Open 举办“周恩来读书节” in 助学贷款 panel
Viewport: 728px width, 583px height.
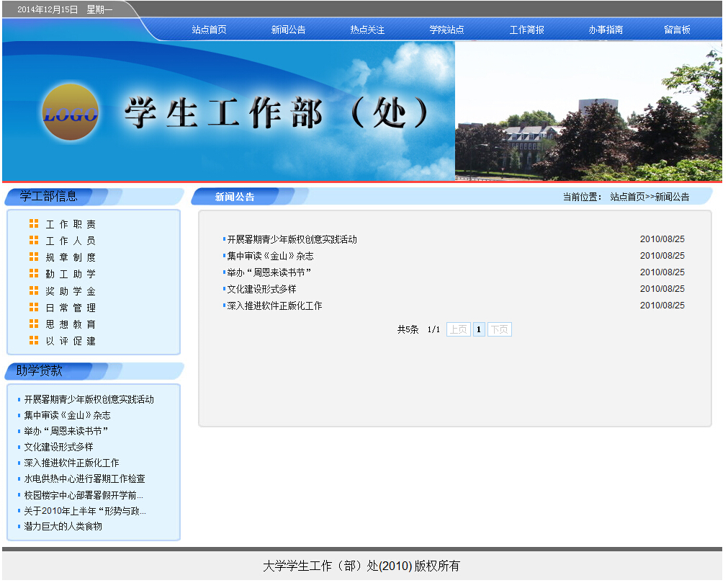tap(66, 431)
